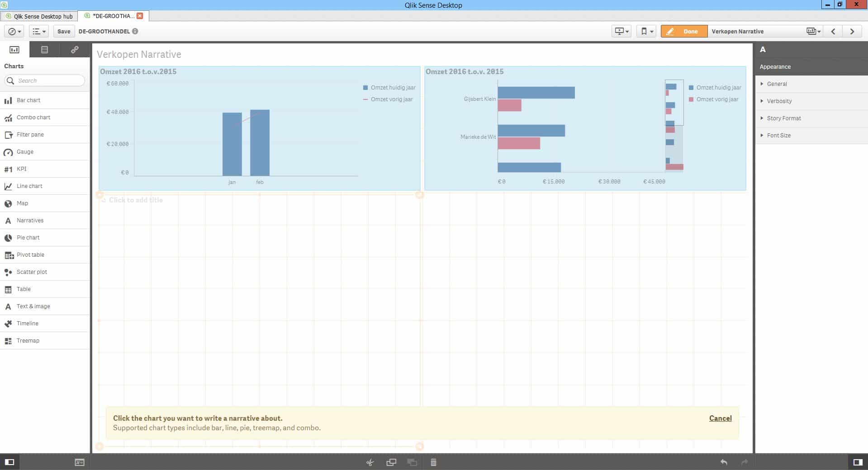Click the Save button
868x470 pixels.
[x=64, y=31]
